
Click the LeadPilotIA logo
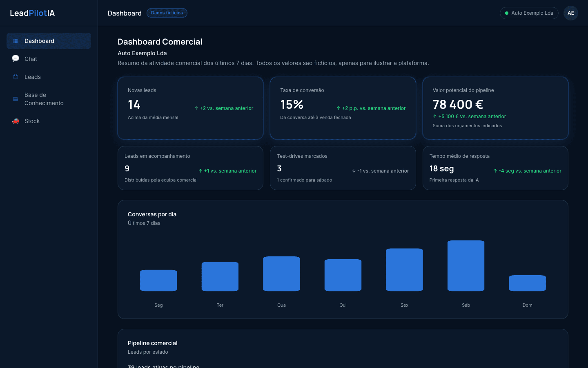32,13
